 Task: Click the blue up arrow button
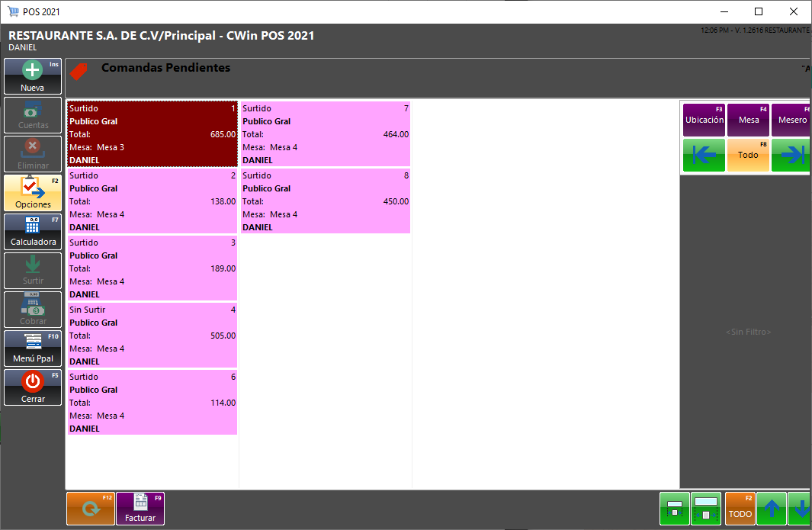pos(772,509)
